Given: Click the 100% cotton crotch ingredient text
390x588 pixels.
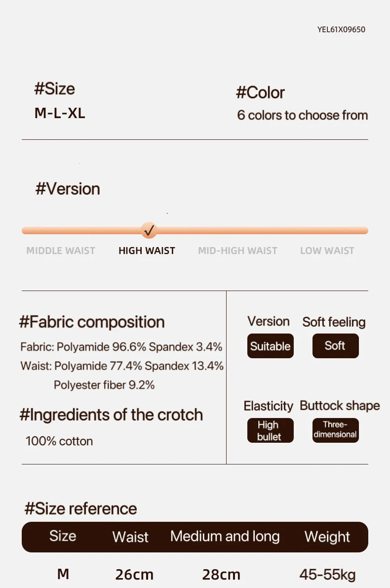Looking at the screenshot, I should click(59, 441).
